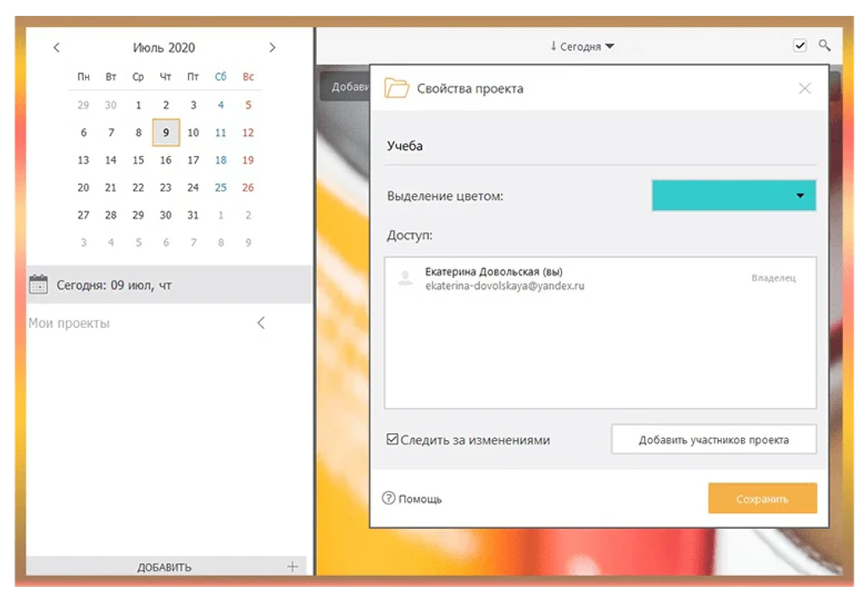Close the Свойства проекта dialog
The image size is (868, 602).
coord(804,89)
